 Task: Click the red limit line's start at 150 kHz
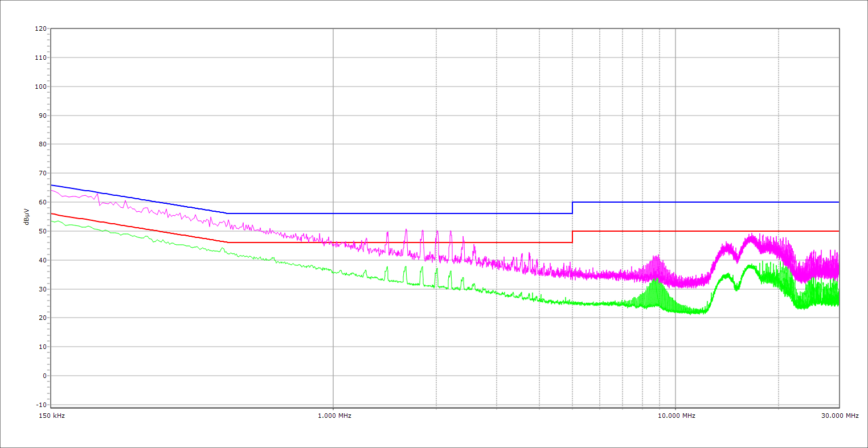(x=52, y=213)
